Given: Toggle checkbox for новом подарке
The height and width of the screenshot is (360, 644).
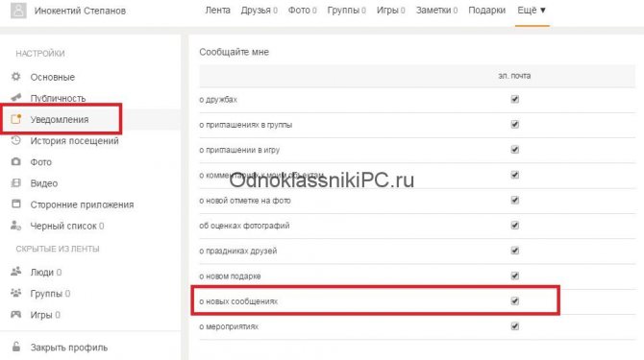Looking at the screenshot, I should (514, 276).
